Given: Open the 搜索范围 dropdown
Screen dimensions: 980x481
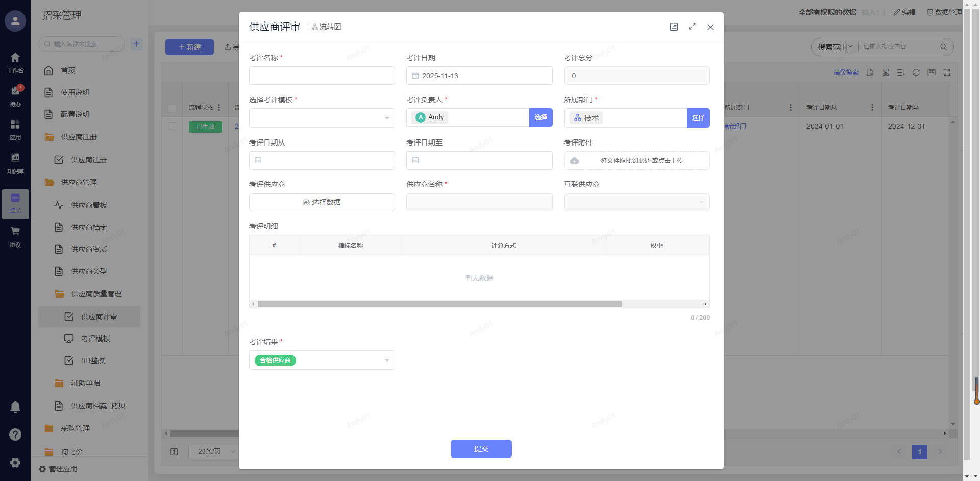Looking at the screenshot, I should 835,47.
